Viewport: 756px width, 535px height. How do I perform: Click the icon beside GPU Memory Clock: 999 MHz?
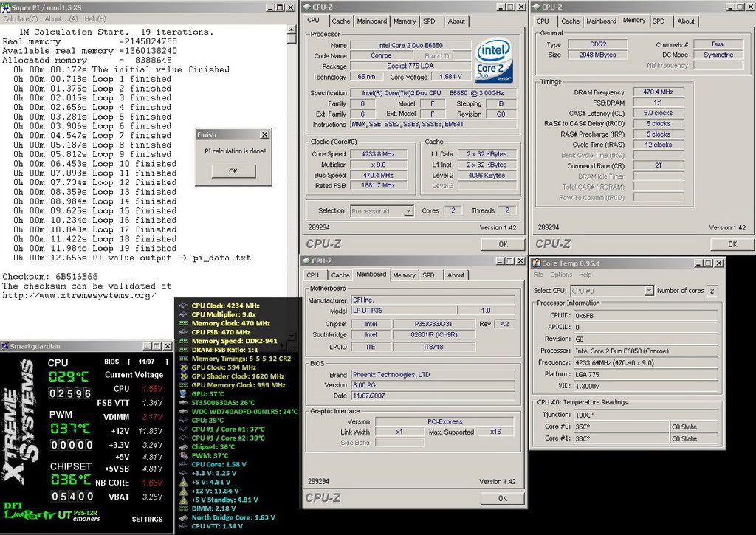(x=183, y=385)
